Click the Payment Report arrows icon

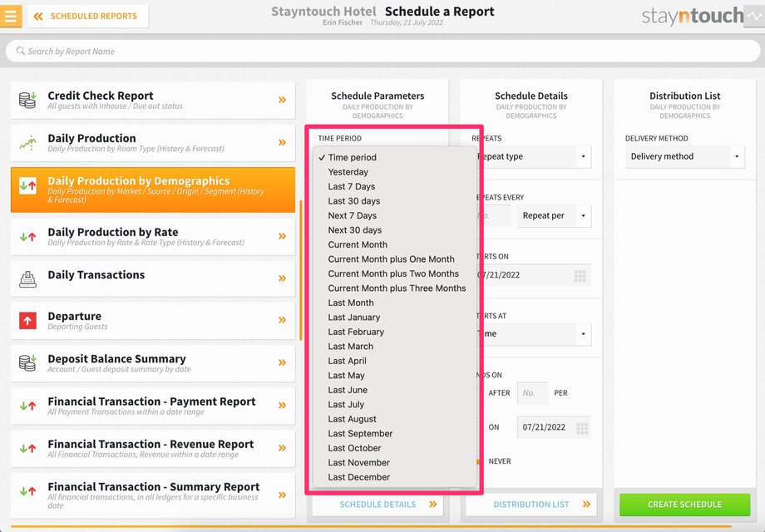(27, 406)
